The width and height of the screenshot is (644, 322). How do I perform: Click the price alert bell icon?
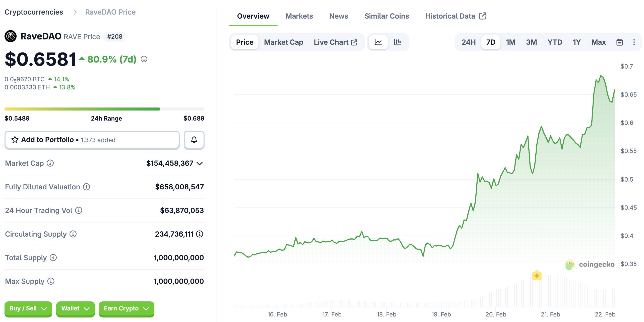pyautogui.click(x=194, y=140)
